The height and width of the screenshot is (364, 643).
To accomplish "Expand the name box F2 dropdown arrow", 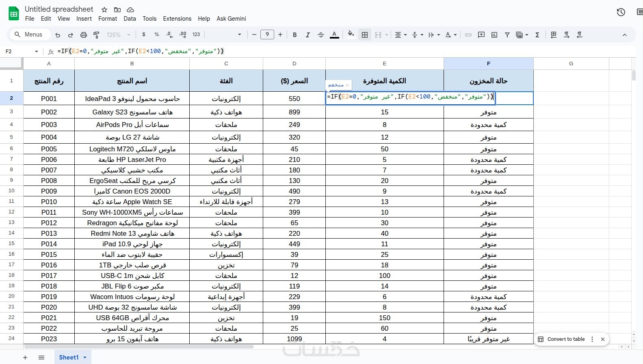I will 37,52.
